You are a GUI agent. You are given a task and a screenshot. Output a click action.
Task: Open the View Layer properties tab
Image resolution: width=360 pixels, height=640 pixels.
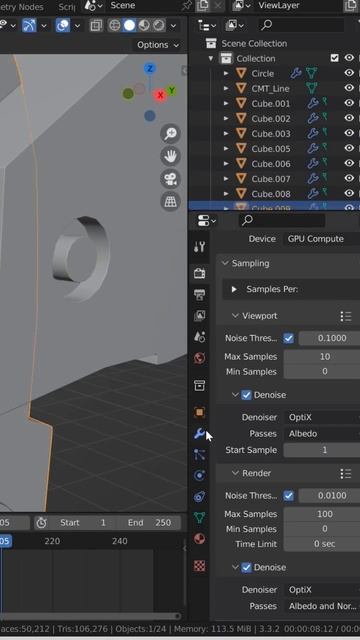pos(200,316)
